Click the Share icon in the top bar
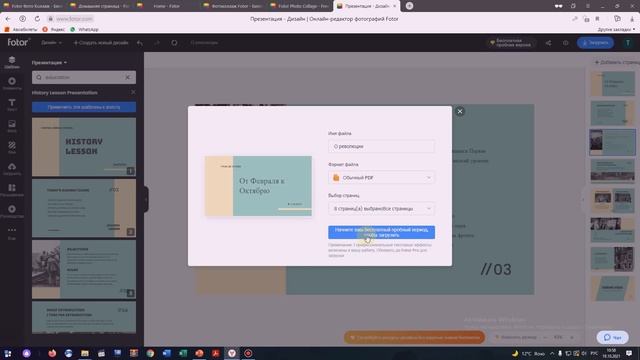 coord(548,42)
